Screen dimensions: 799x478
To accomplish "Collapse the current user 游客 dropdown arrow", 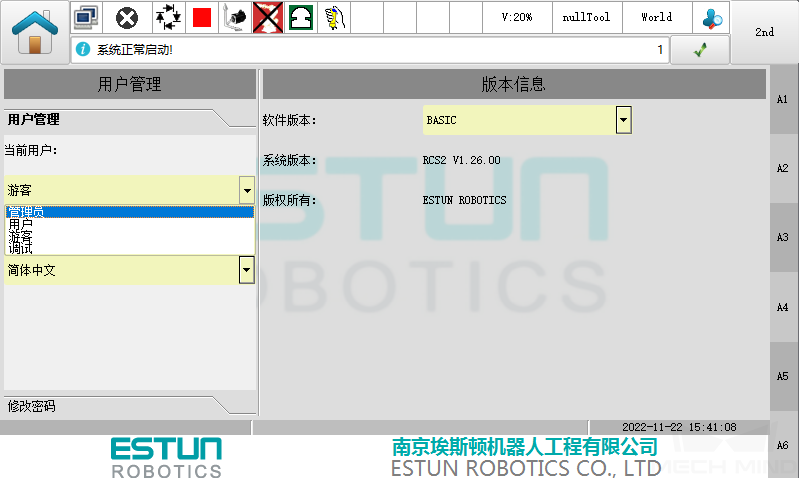I will click(x=246, y=189).
